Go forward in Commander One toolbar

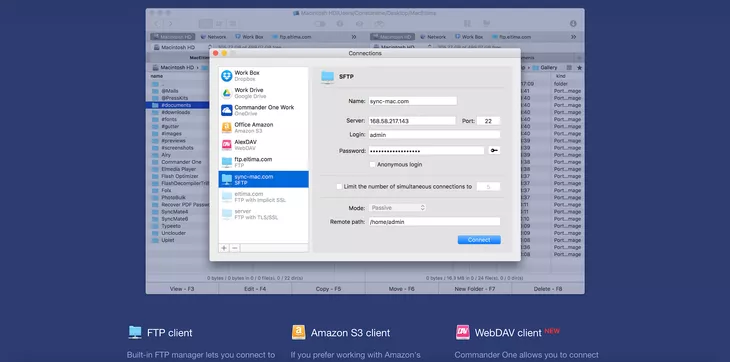(171, 24)
